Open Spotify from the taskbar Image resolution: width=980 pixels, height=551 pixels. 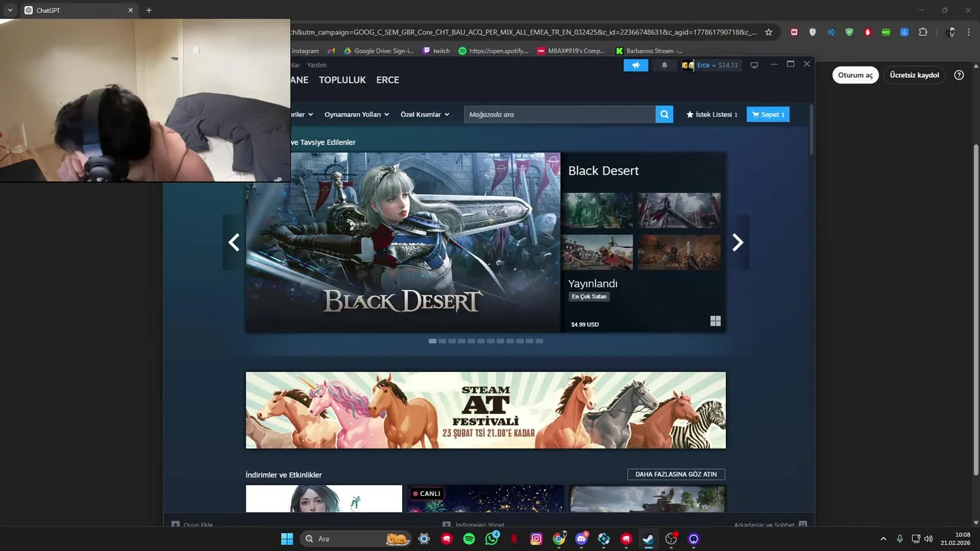[x=469, y=539]
